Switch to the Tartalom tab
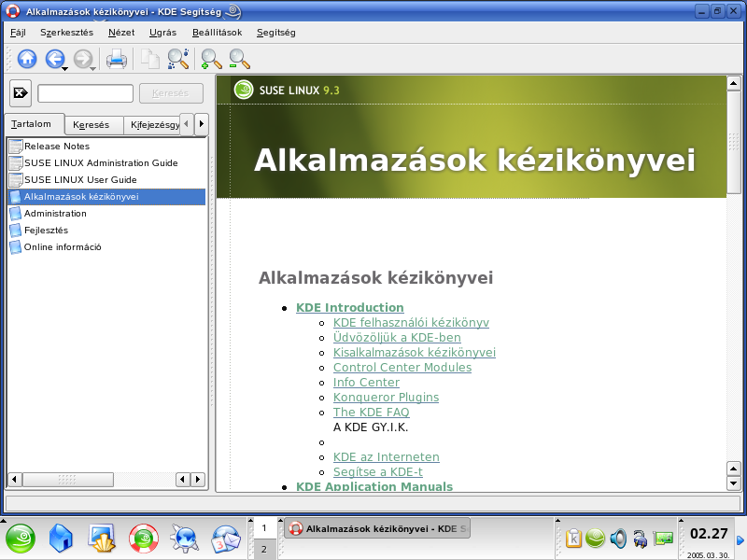The height and width of the screenshot is (560, 747). pos(34,124)
